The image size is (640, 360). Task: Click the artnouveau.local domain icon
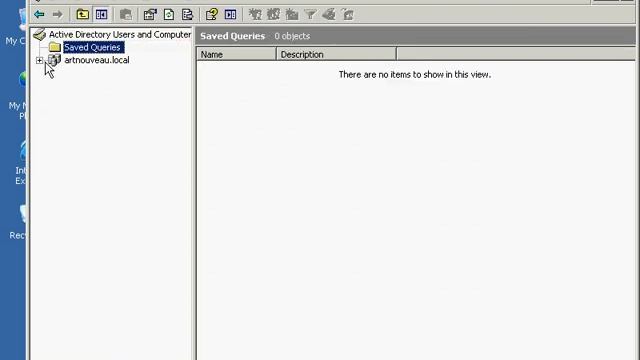(54, 60)
